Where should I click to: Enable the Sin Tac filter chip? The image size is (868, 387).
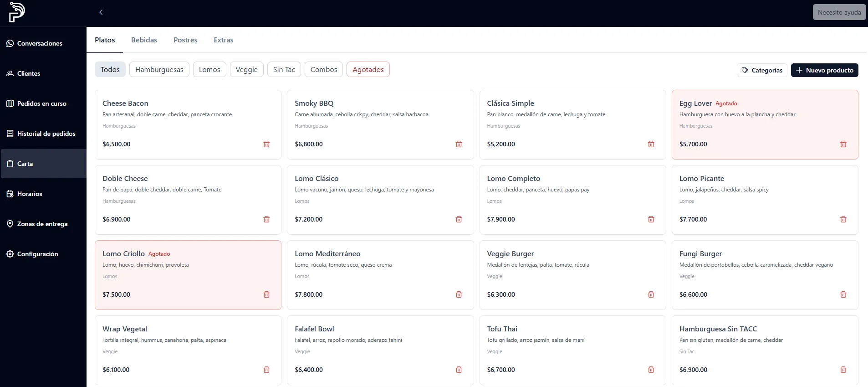284,69
